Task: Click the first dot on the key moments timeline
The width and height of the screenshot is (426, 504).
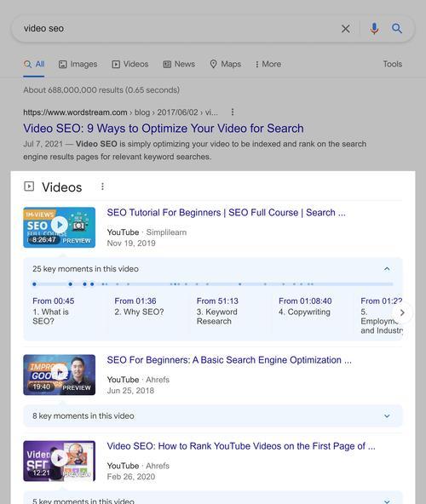Action: click(x=34, y=283)
